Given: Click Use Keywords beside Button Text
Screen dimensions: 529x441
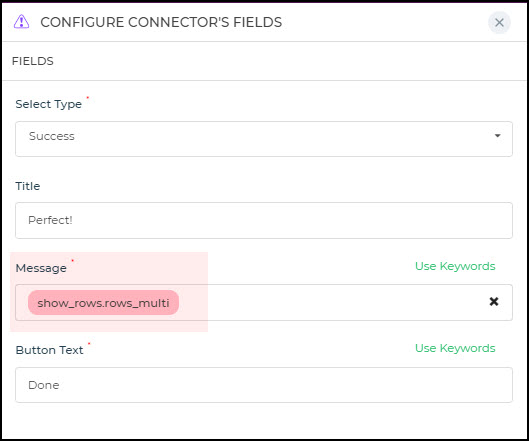Looking at the screenshot, I should [455, 348].
